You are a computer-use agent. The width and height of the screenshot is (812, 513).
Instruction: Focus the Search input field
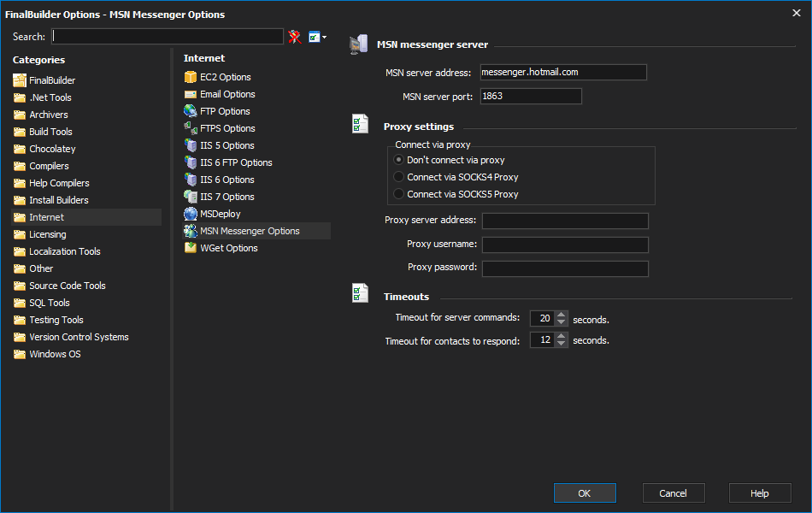point(168,36)
